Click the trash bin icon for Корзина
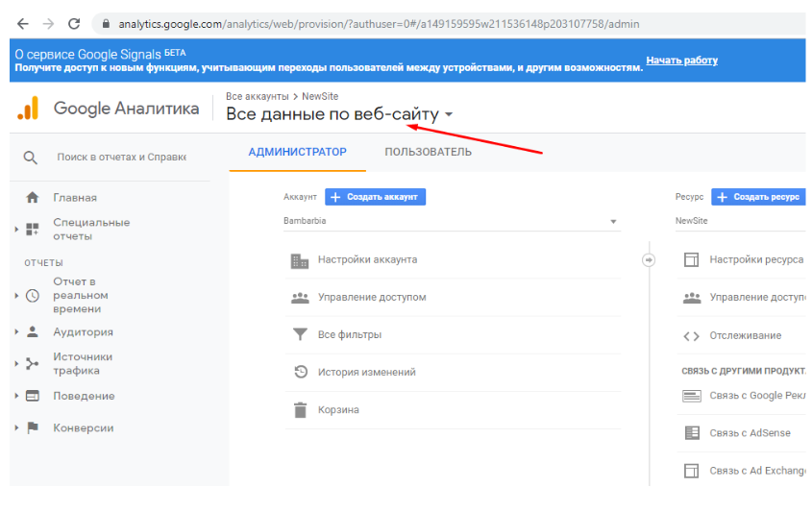This screenshot has width=812, height=512. click(301, 409)
